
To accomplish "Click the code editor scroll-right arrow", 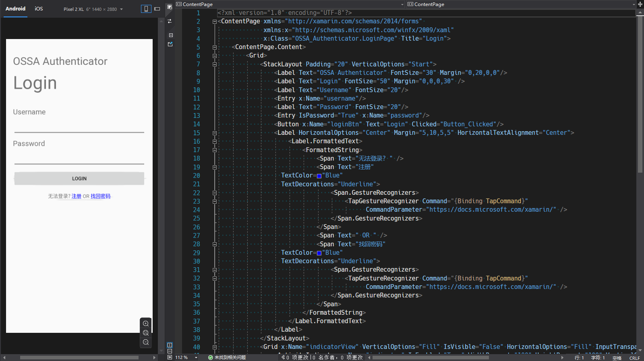I will point(562,357).
